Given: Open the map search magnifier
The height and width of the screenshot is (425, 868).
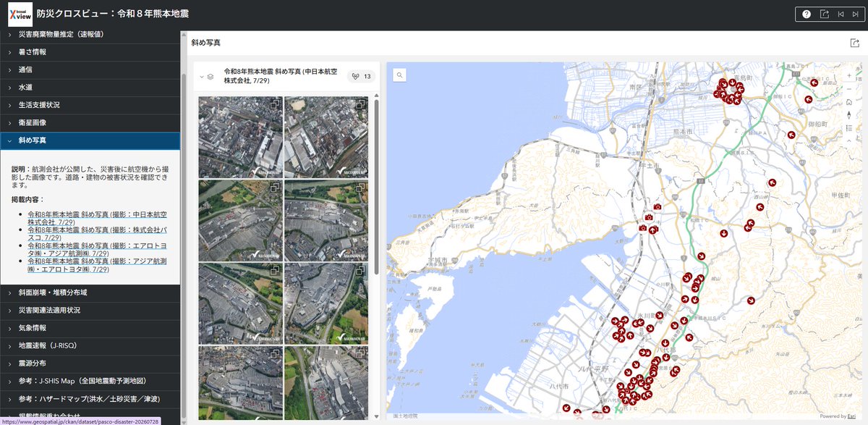Looking at the screenshot, I should pyautogui.click(x=399, y=75).
